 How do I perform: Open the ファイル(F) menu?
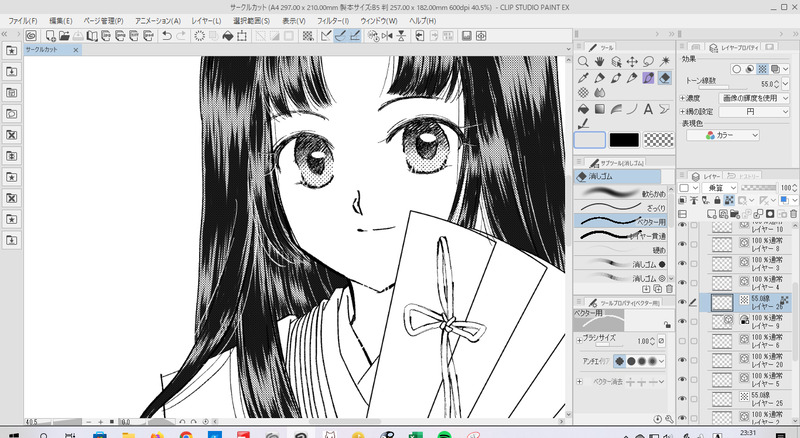tap(22, 21)
